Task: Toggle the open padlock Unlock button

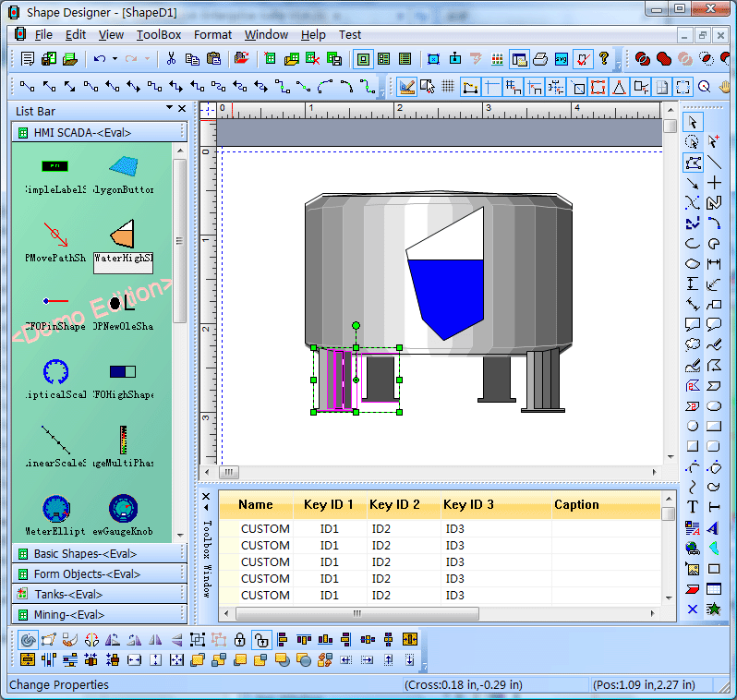Action: tap(261, 639)
